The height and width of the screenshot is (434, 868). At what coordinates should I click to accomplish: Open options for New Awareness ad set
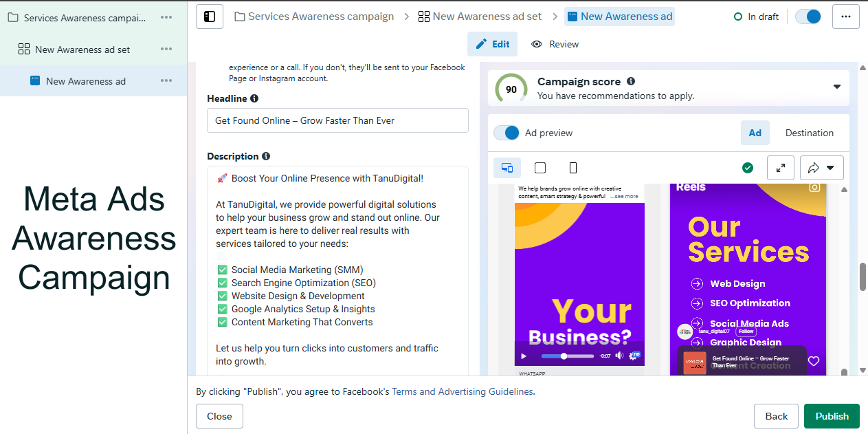pyautogui.click(x=166, y=49)
